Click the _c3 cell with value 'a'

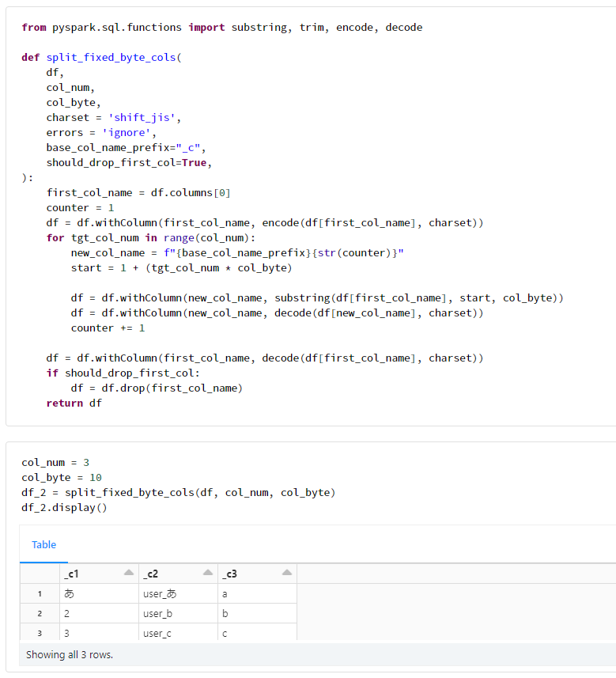257,593
